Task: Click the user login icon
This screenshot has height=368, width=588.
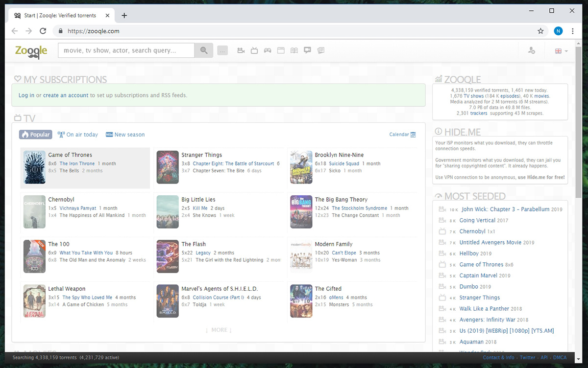Action: tap(532, 51)
